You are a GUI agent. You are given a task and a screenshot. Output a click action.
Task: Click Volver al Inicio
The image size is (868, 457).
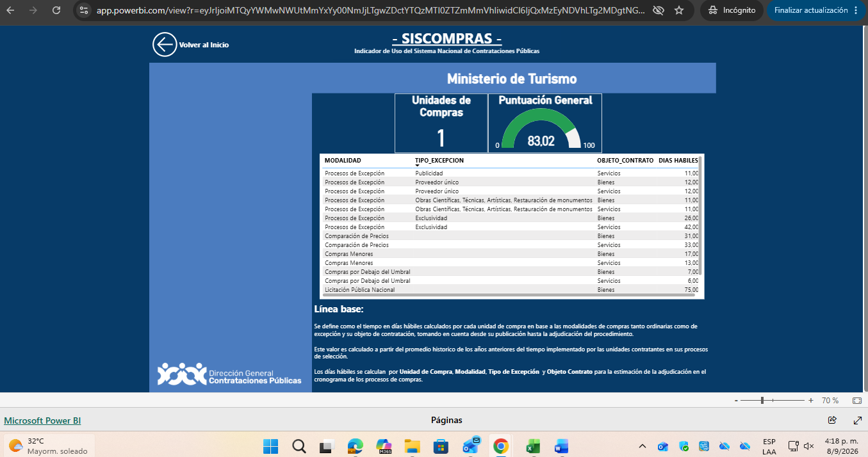204,45
